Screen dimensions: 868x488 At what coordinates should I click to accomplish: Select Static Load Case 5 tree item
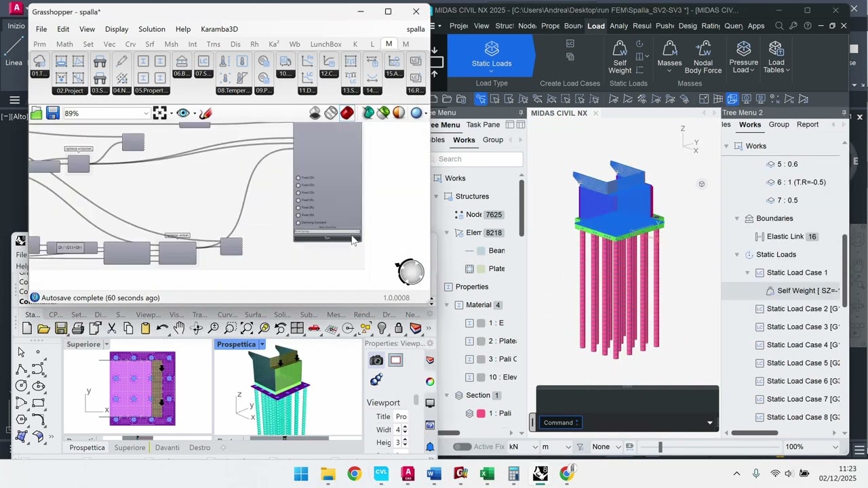tap(797, 363)
